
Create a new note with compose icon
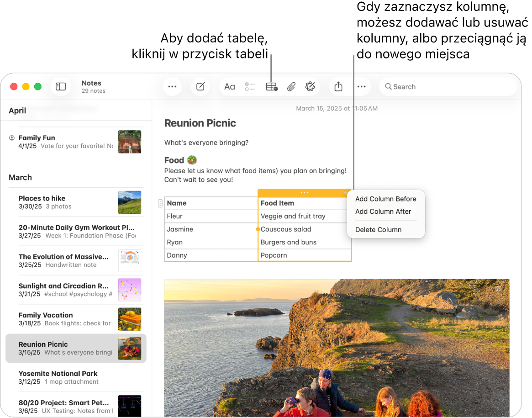[x=200, y=87]
